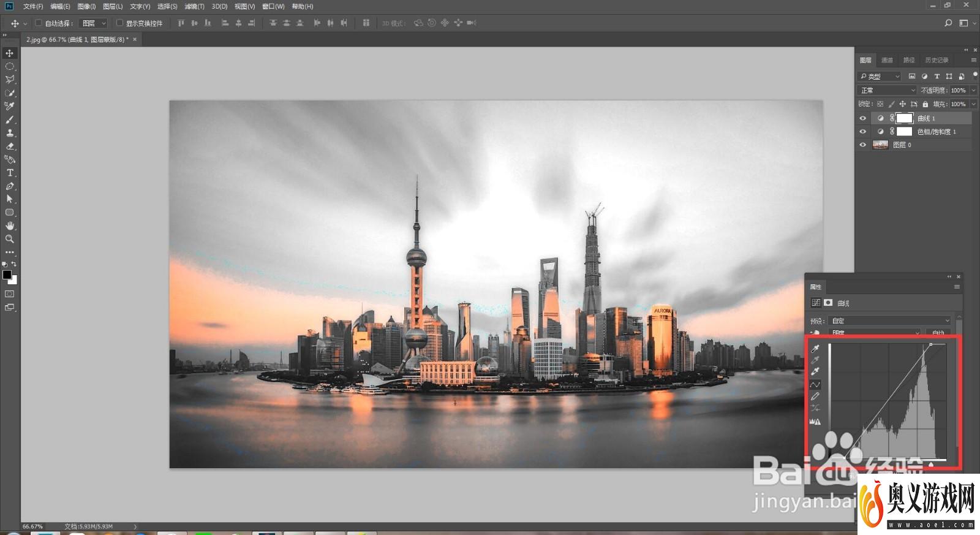Screen dimensions: 980x535
Task: Open the 正常 blend mode dropdown
Action: tap(887, 90)
